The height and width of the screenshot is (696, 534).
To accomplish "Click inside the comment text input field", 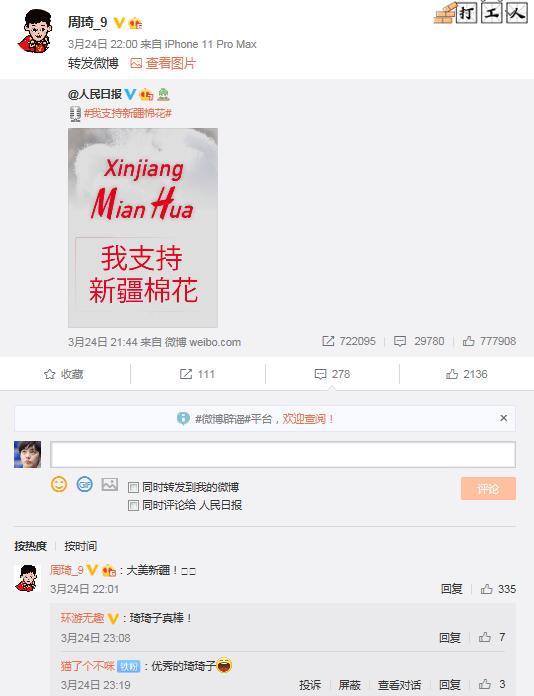I will point(283,454).
